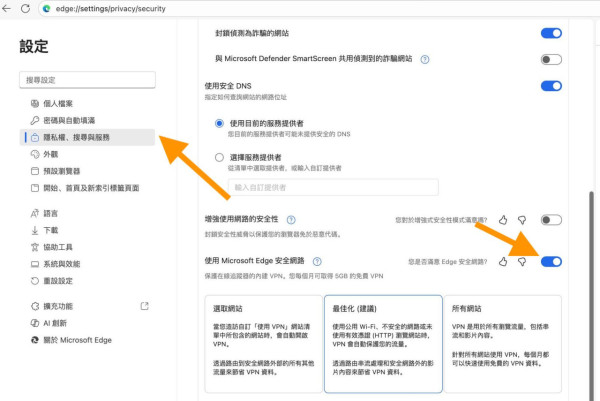Toggle 使用安全 DNS switch
This screenshot has width=600, height=401.
551,86
